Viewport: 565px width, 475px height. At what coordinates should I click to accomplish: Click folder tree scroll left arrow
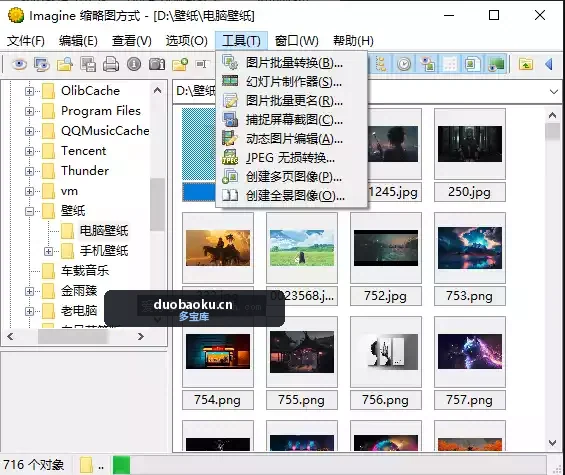pyautogui.click(x=10, y=337)
